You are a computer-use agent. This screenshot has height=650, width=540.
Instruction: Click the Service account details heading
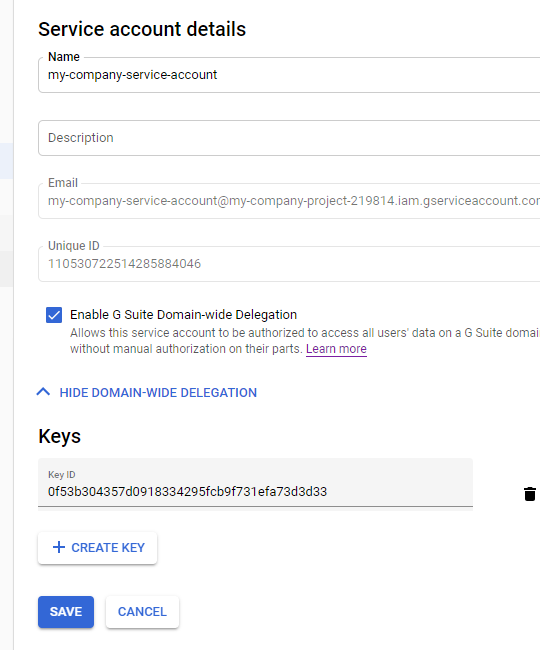142,29
